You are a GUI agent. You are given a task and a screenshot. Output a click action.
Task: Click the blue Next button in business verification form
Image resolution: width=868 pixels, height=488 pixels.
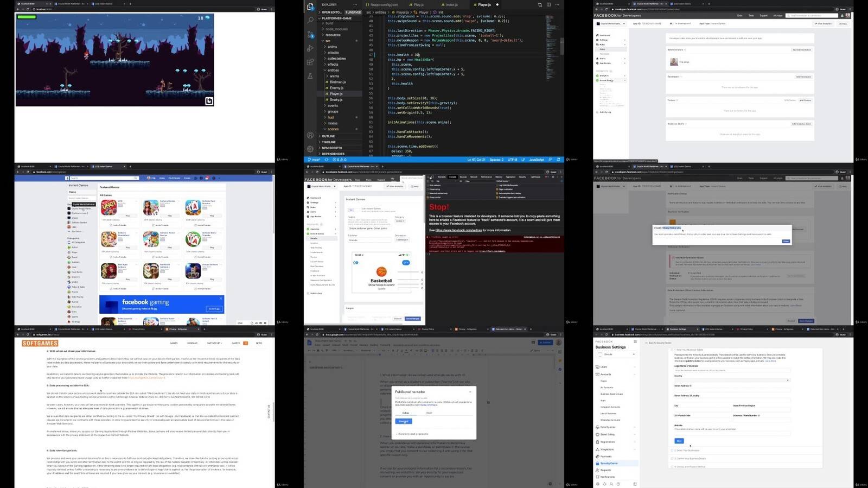point(679,441)
